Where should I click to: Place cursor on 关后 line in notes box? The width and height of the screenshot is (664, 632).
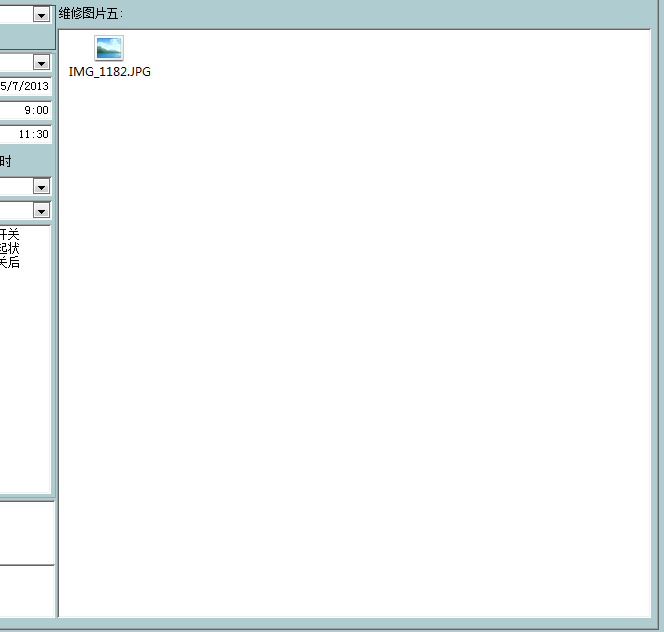9,262
